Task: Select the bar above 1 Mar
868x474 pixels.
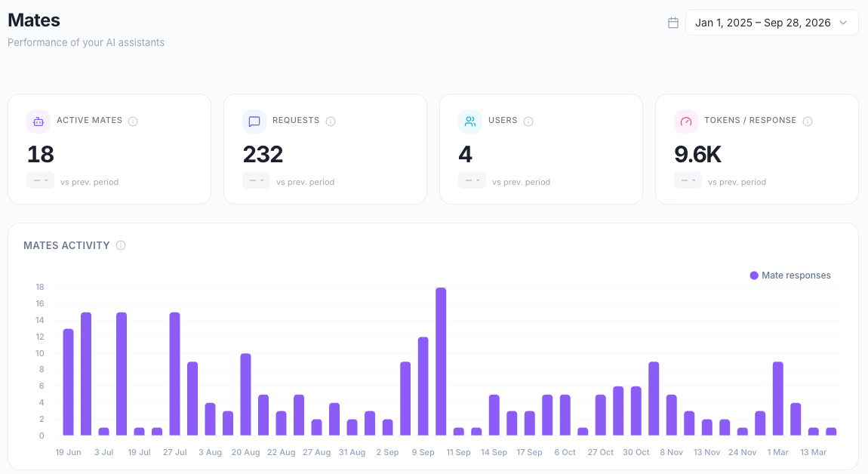Action: point(777,399)
